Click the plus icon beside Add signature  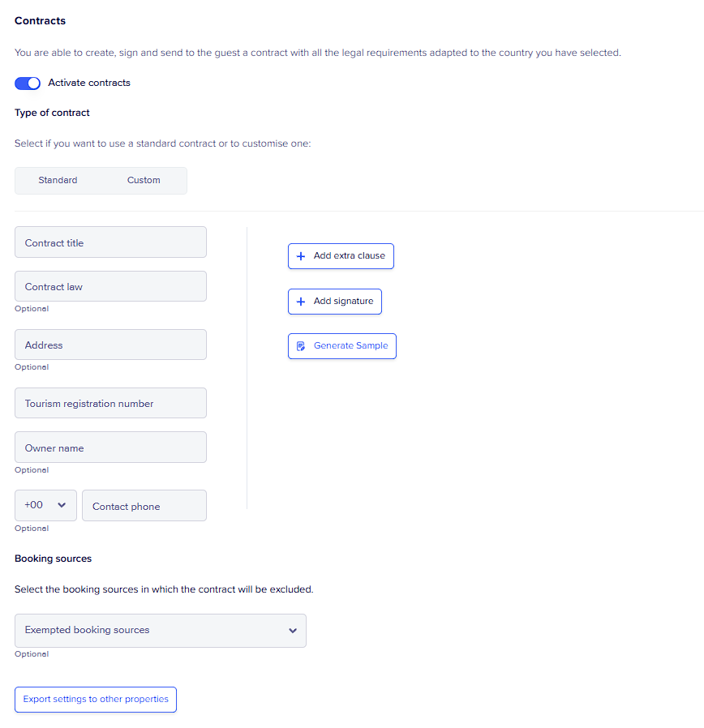coord(301,302)
